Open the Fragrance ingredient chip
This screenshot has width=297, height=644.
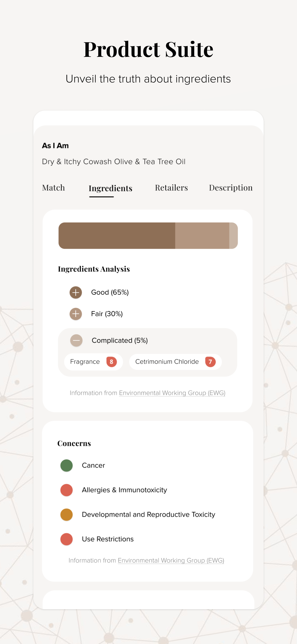[93, 362]
